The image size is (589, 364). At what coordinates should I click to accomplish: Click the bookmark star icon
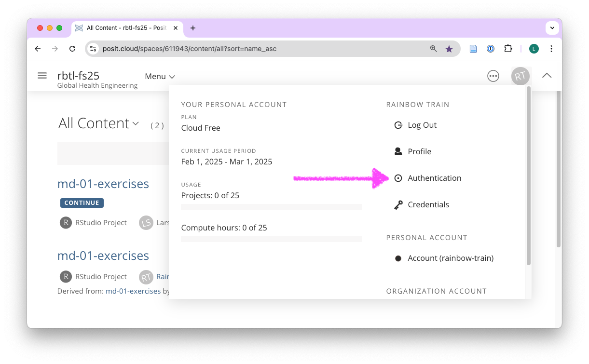pyautogui.click(x=449, y=49)
